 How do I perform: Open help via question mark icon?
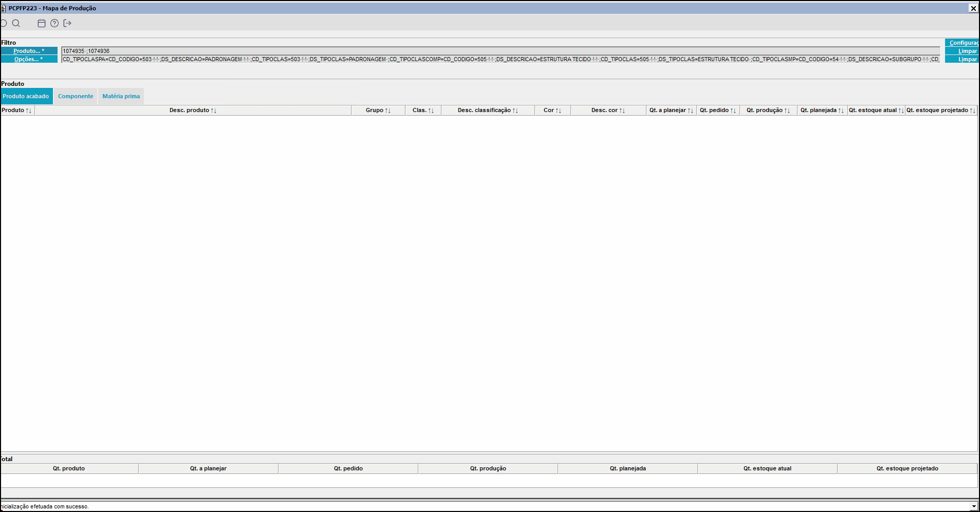tap(54, 23)
